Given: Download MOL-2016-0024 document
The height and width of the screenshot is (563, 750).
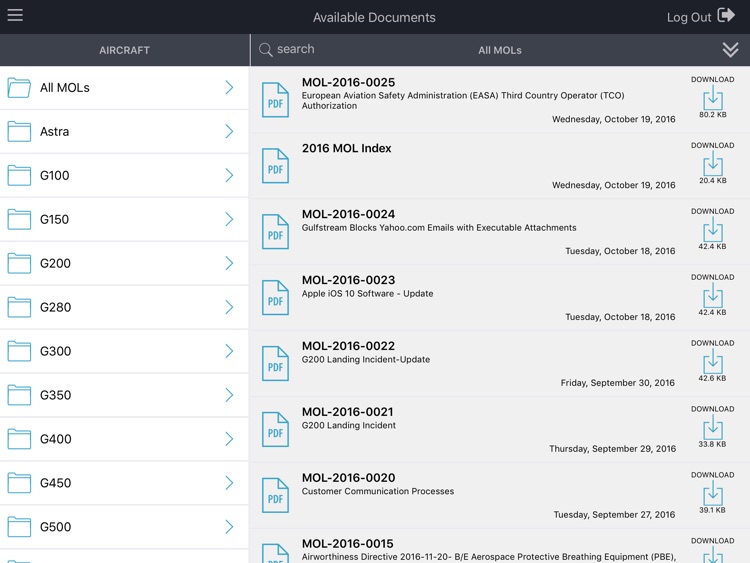Looking at the screenshot, I should pyautogui.click(x=713, y=229).
